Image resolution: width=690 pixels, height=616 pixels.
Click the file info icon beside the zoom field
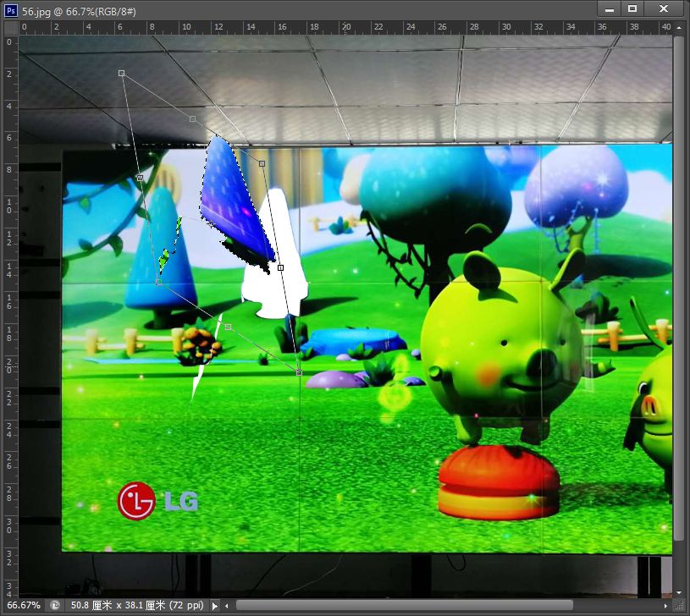(x=55, y=605)
